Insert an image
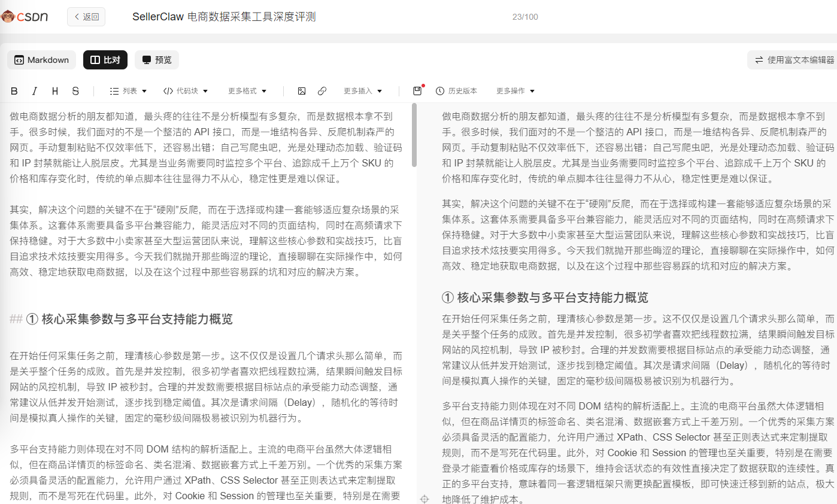Image resolution: width=837 pixels, height=504 pixels. [302, 91]
